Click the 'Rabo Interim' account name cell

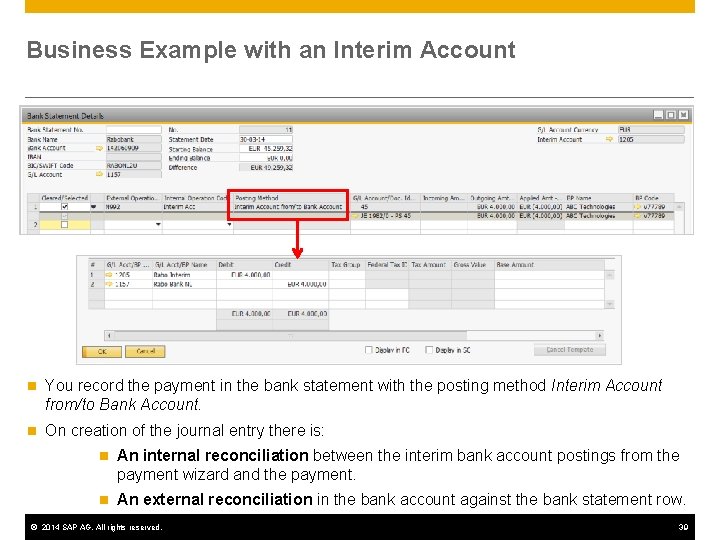[x=184, y=275]
